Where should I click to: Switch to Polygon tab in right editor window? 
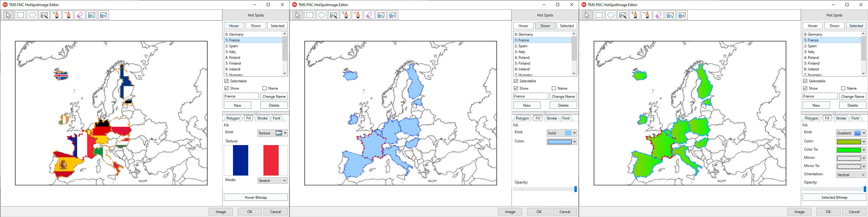[812, 118]
